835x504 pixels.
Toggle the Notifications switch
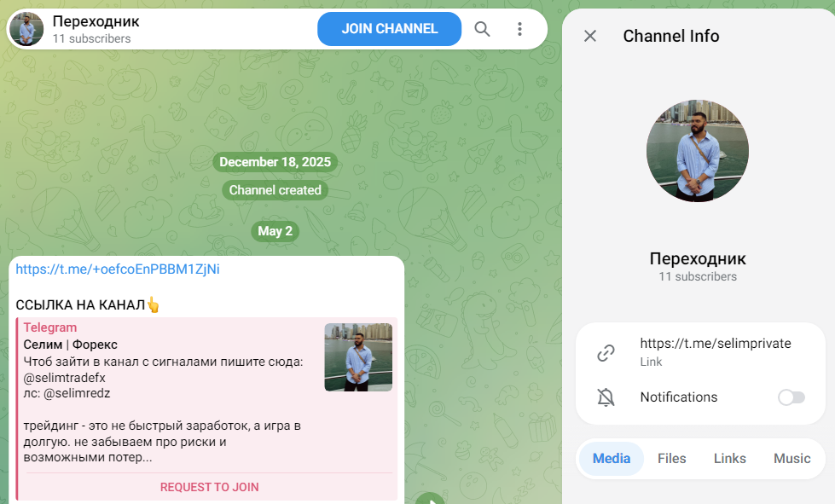[x=792, y=397]
